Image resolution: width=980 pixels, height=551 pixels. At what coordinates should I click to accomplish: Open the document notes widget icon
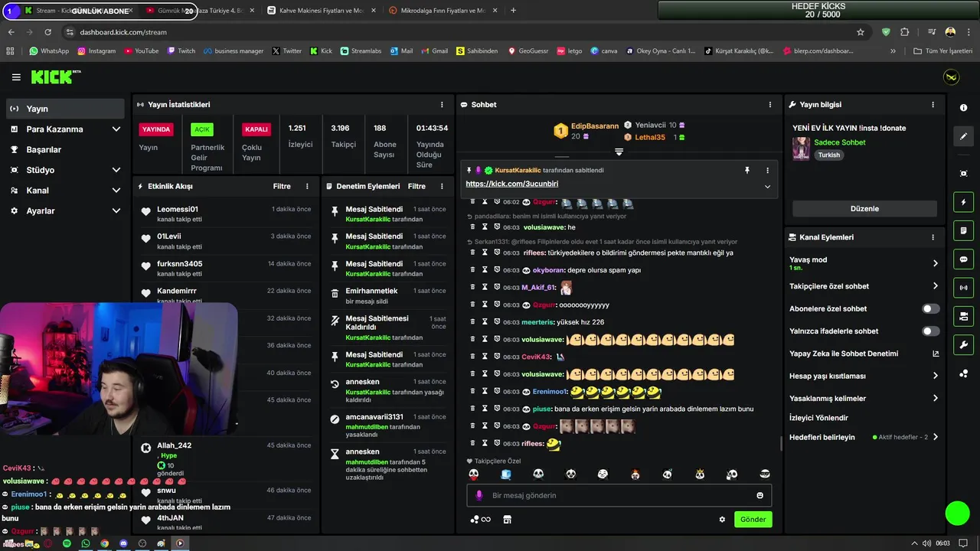[963, 230]
